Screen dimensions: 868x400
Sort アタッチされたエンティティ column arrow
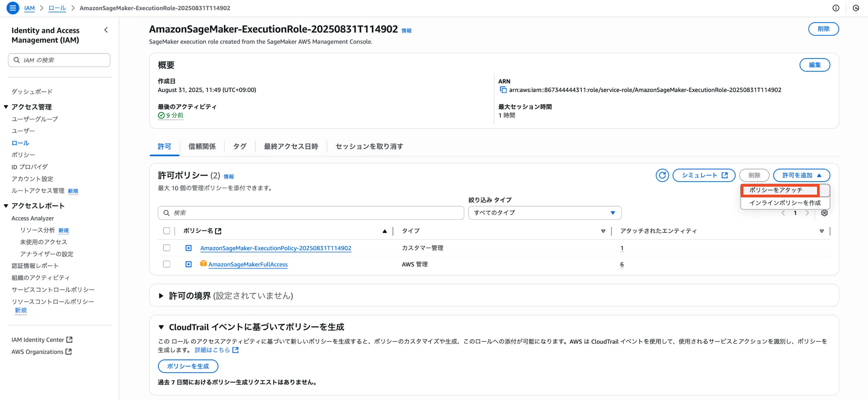click(x=822, y=231)
